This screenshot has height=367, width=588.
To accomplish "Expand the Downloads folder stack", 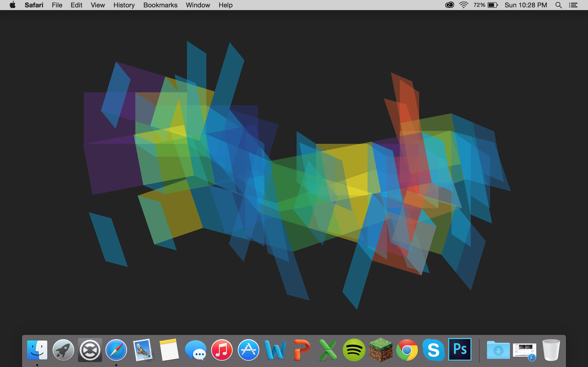I will [498, 350].
